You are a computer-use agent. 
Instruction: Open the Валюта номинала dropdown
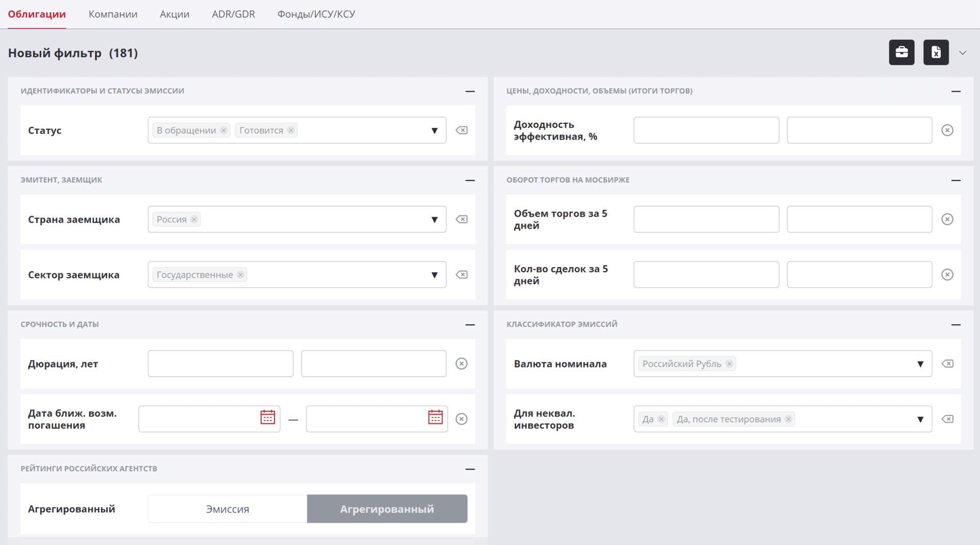(x=920, y=365)
